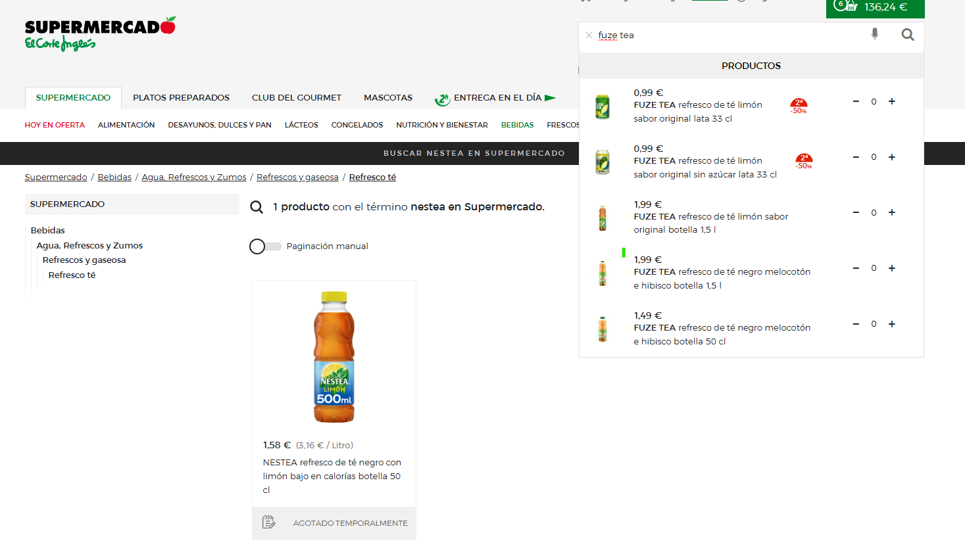Open the Nestea Limón 500ml product image
The height and width of the screenshot is (560, 965).
coord(334,357)
